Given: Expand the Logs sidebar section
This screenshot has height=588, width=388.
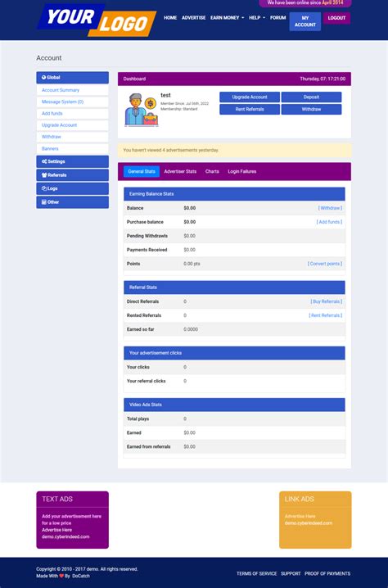Looking at the screenshot, I should (x=72, y=188).
